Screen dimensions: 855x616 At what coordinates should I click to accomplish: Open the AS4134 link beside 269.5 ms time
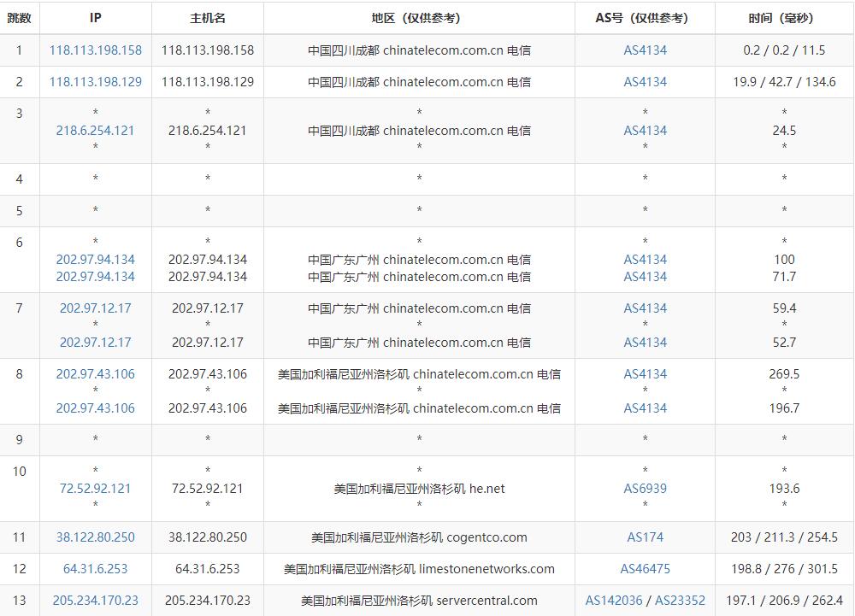pos(645,373)
